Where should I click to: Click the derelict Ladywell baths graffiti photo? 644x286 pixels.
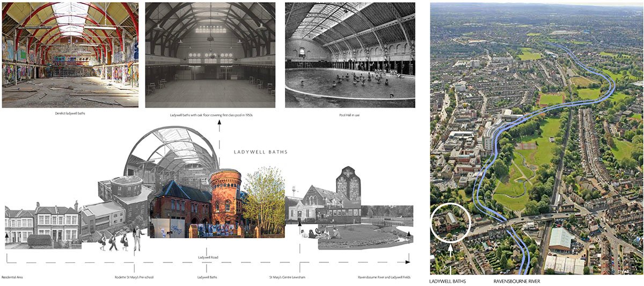point(70,55)
